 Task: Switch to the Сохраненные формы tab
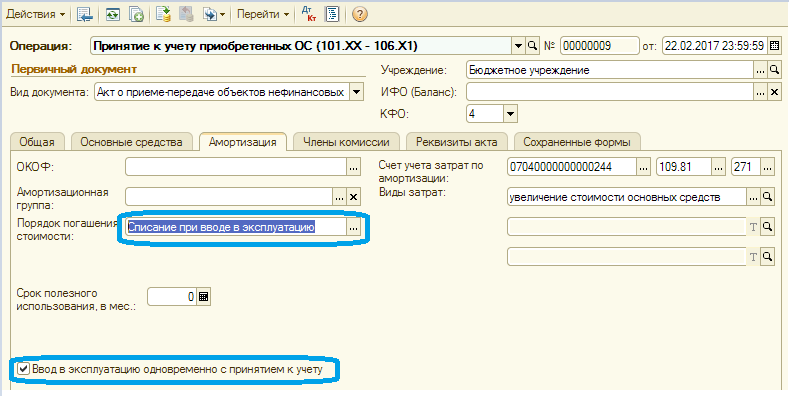pos(577,142)
